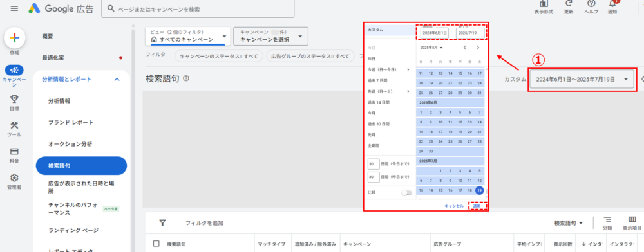Open the Tools wrench icon
This screenshot has height=252, width=644.
(x=14, y=125)
